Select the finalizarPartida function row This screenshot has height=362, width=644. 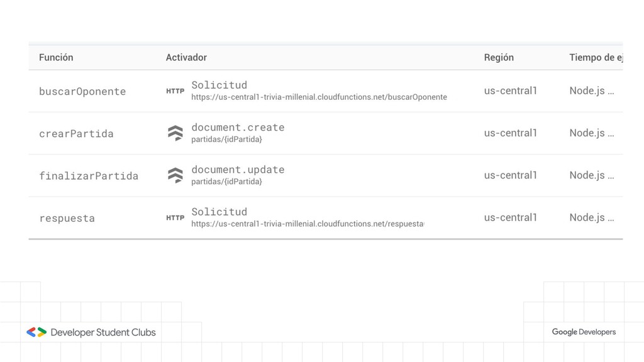(x=89, y=176)
